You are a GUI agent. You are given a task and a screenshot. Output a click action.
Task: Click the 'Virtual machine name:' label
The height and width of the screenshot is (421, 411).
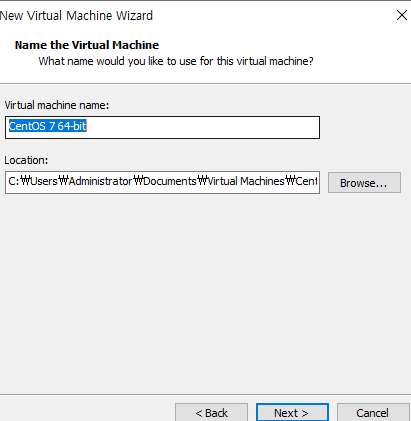click(57, 105)
